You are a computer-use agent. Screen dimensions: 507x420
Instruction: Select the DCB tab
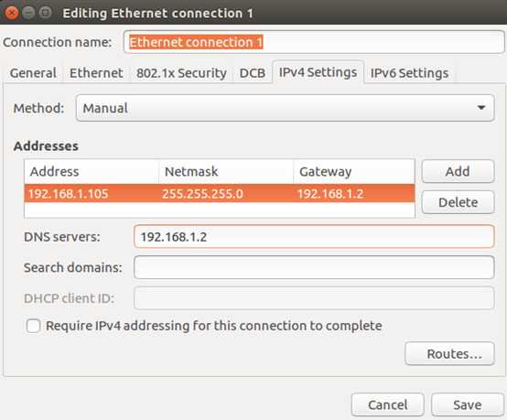click(x=253, y=73)
